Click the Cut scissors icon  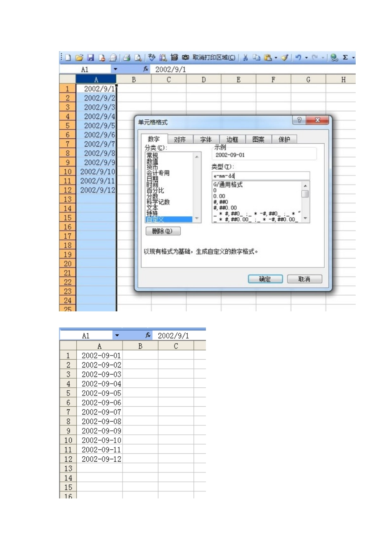coord(245,58)
